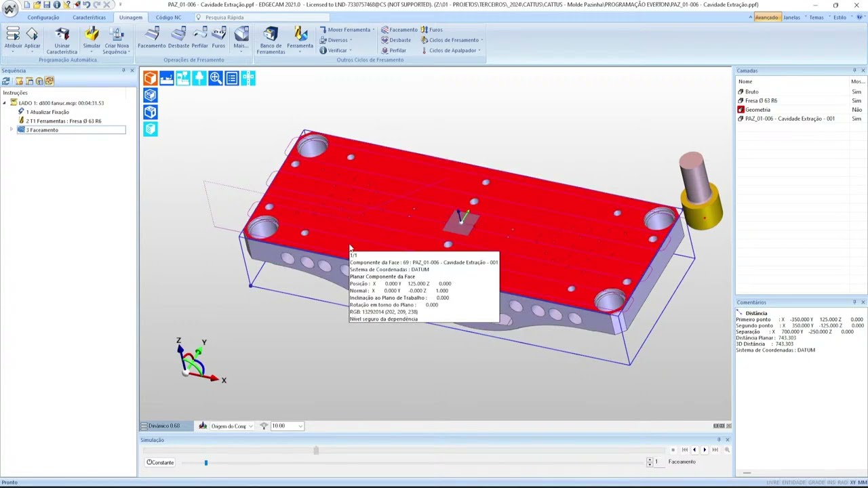The image size is (868, 488).
Task: Open the Origem do Comp combo box
Action: tap(231, 426)
